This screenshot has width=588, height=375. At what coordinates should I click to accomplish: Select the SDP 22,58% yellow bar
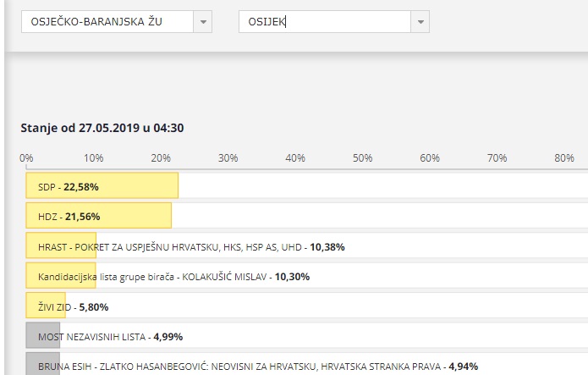pyautogui.click(x=102, y=185)
